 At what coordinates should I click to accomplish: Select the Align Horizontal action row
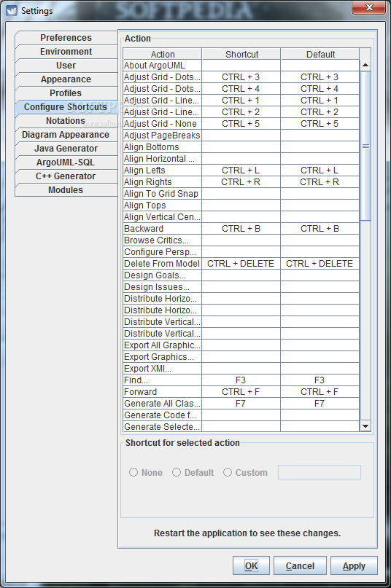point(241,159)
